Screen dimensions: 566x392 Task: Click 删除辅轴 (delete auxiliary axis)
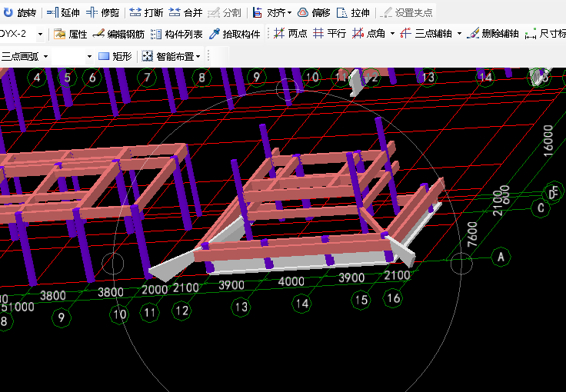493,34
